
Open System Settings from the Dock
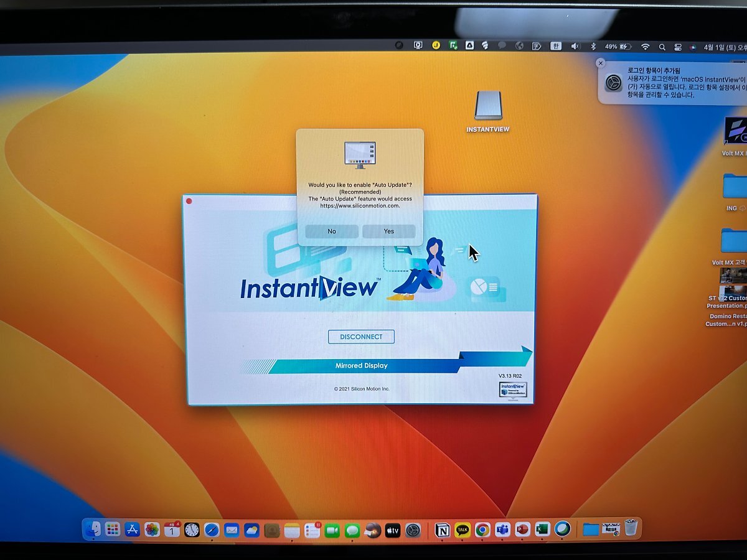(x=413, y=531)
